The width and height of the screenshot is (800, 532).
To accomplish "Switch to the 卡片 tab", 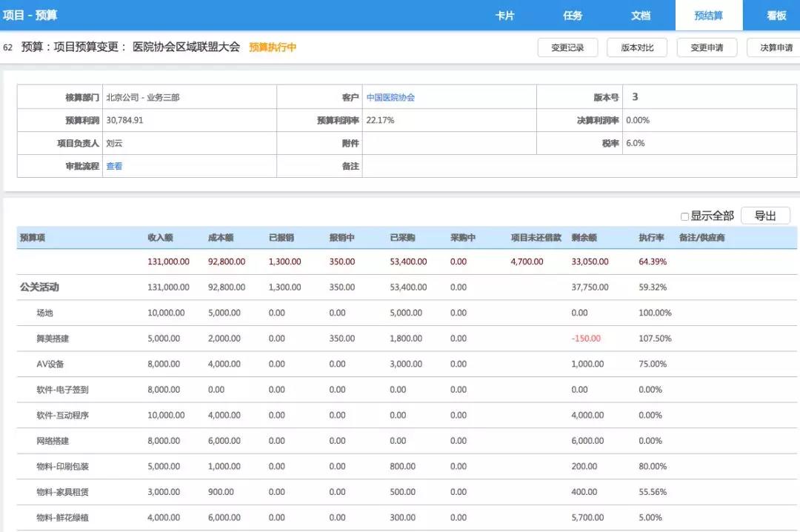I will point(504,16).
